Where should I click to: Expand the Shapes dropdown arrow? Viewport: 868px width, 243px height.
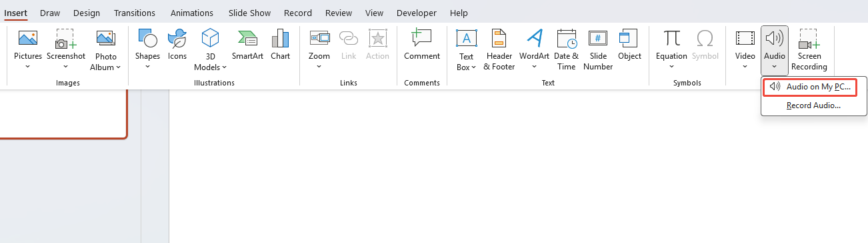click(147, 67)
